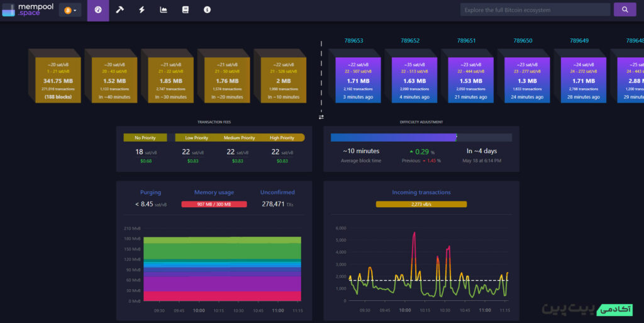Click the Purging label
The image size is (644, 323).
[150, 192]
